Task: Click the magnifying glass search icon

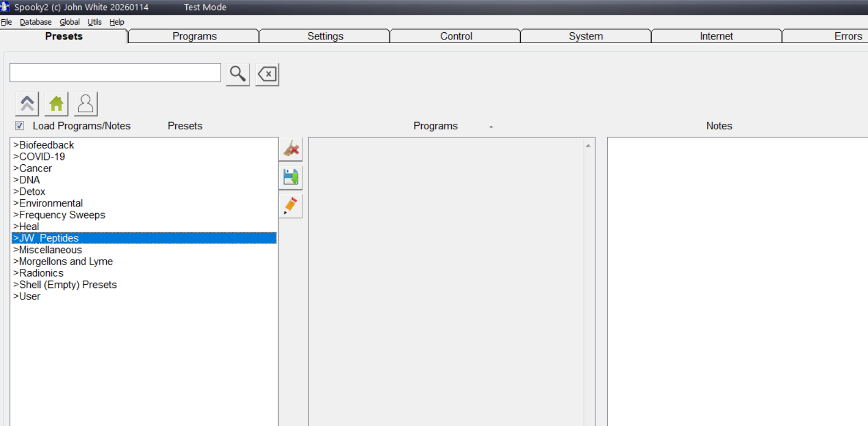Action: [238, 74]
